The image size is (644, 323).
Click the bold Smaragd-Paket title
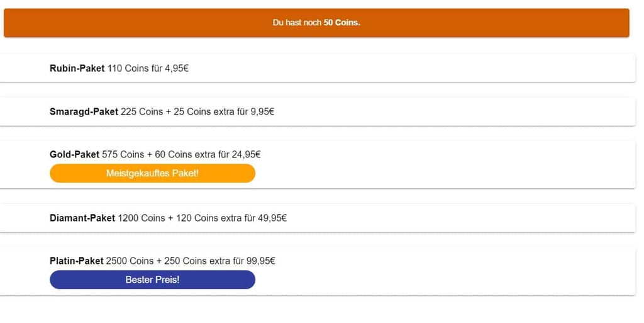pyautogui.click(x=84, y=111)
